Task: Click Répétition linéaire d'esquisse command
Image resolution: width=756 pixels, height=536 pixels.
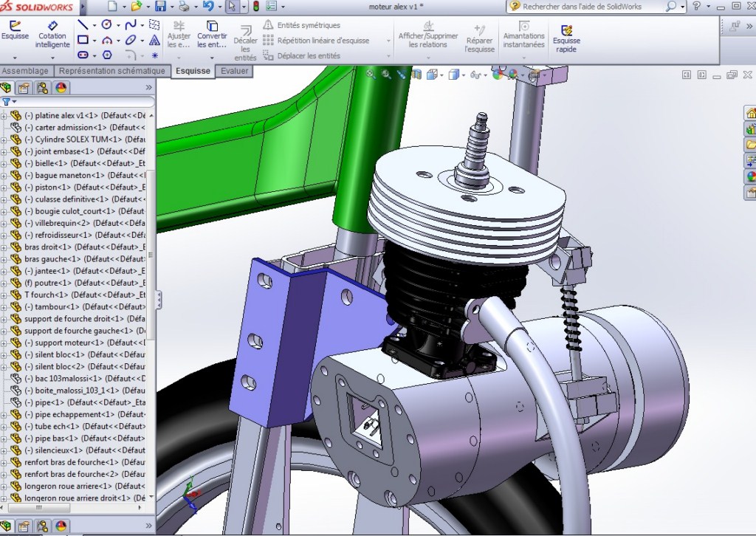Action: (x=316, y=41)
